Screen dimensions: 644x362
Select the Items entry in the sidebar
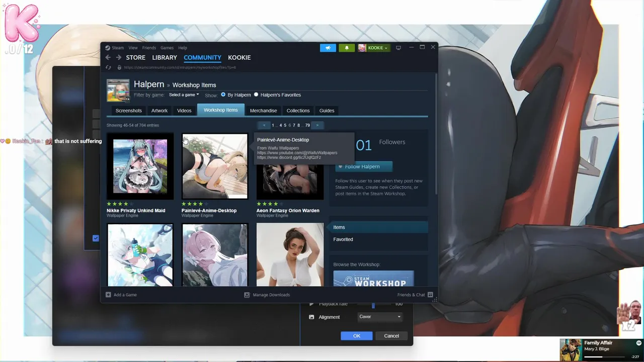(x=378, y=227)
